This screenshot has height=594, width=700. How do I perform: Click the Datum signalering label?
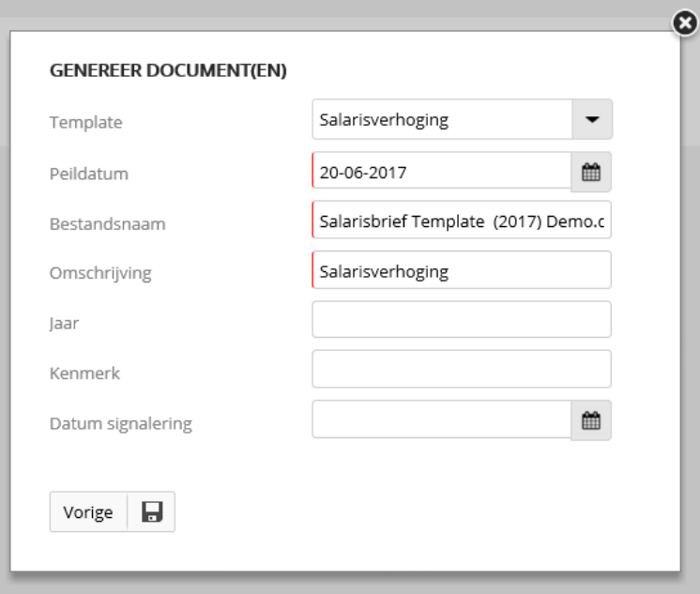pos(121,423)
